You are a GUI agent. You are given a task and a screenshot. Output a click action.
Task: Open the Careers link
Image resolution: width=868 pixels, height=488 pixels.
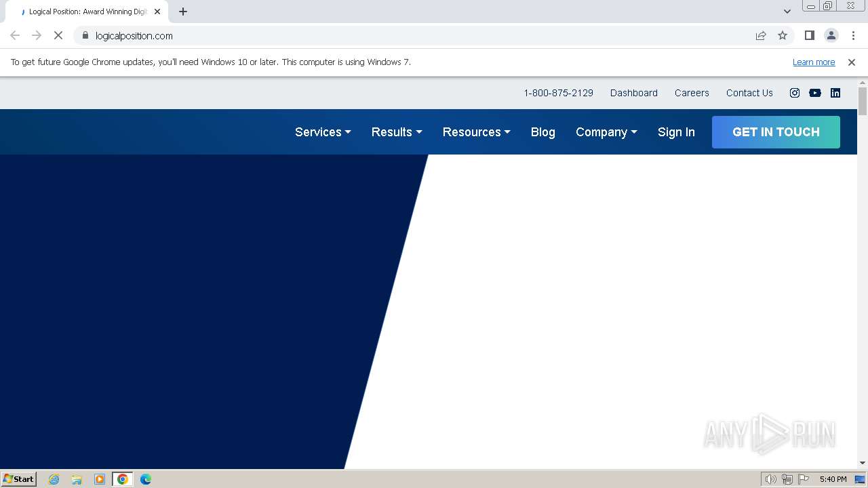[x=692, y=93]
